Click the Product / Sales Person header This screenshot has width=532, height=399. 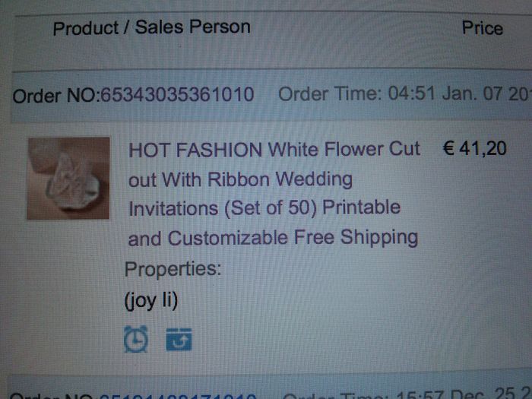(x=152, y=27)
